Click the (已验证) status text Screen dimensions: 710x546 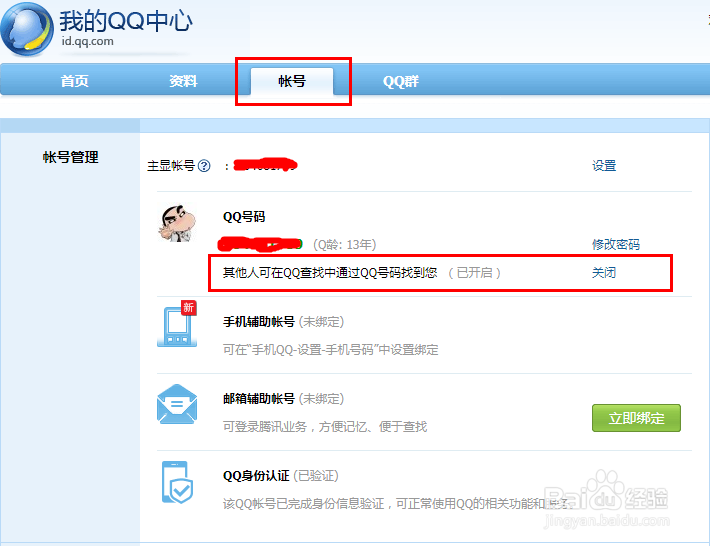(x=316, y=476)
